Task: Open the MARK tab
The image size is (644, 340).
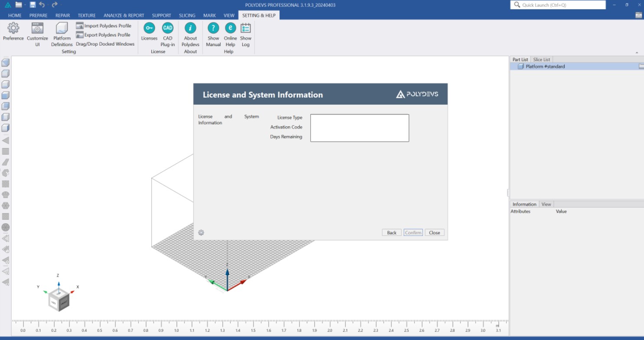Action: click(210, 15)
